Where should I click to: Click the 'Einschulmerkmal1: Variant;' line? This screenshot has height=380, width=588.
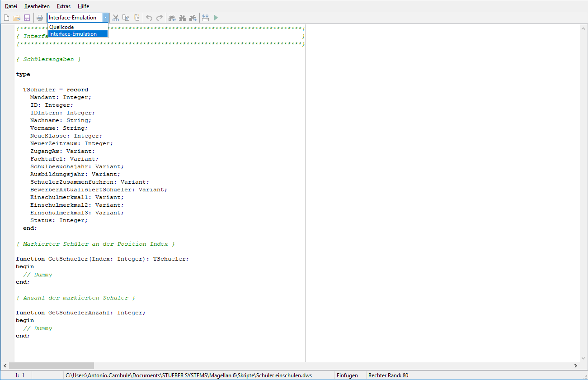click(x=77, y=197)
